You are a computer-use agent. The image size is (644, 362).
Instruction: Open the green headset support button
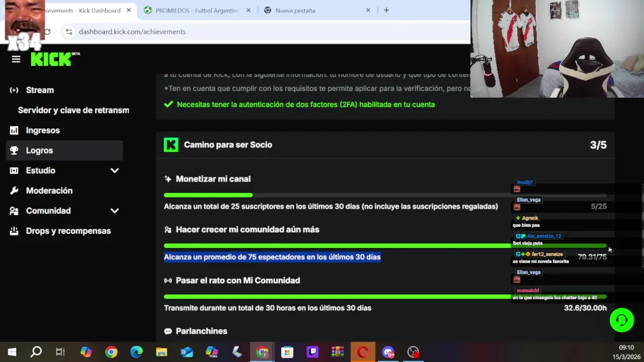[x=622, y=320]
